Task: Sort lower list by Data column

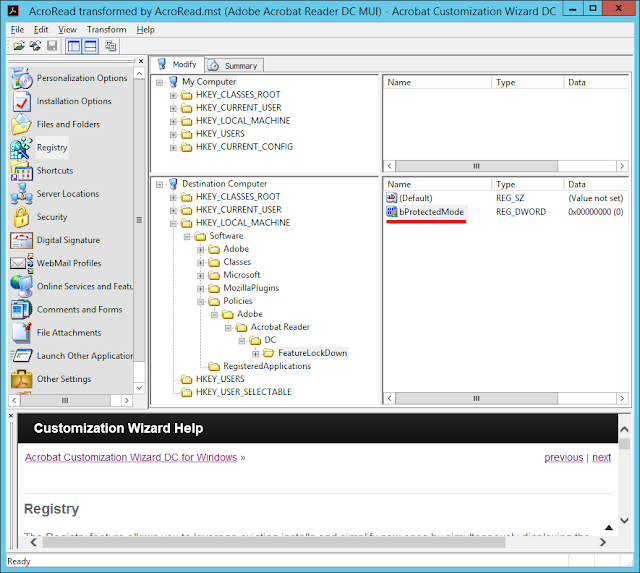Action: (596, 184)
